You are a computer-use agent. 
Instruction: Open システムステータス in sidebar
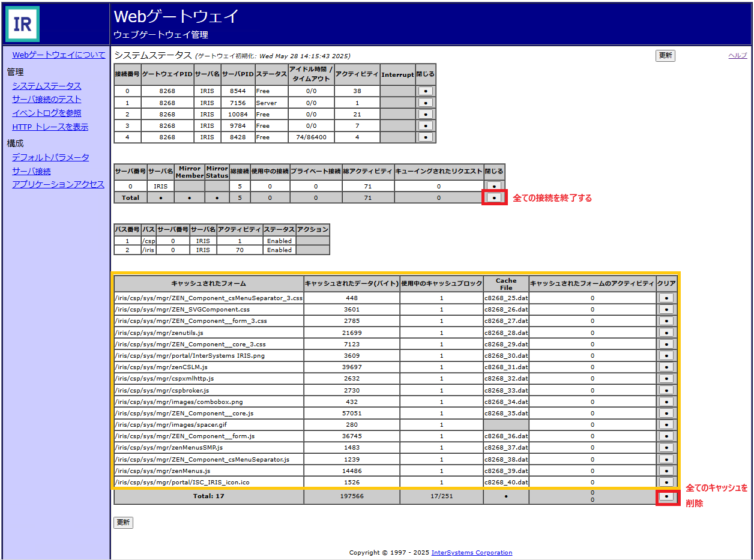pyautogui.click(x=46, y=86)
